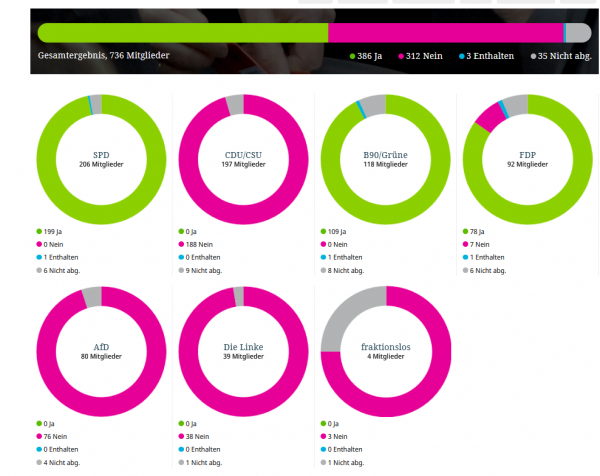Click the '3 Nein' entry under fraktionslos

(335, 436)
